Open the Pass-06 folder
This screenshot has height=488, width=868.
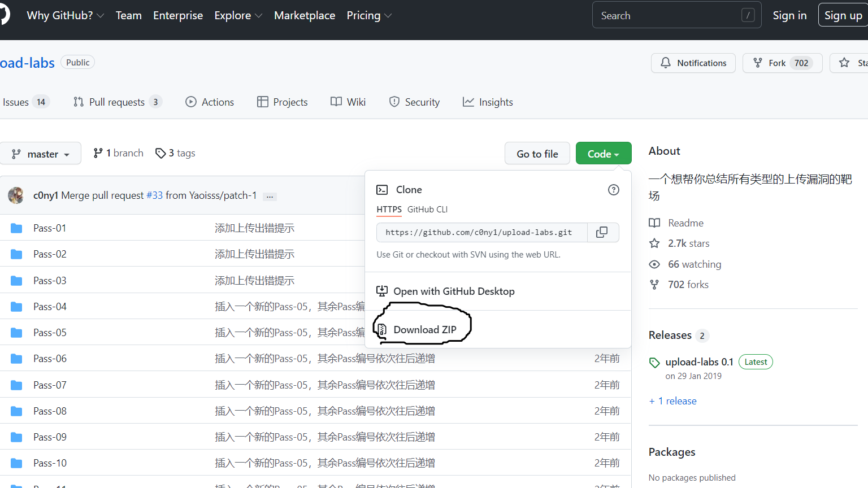pos(50,359)
